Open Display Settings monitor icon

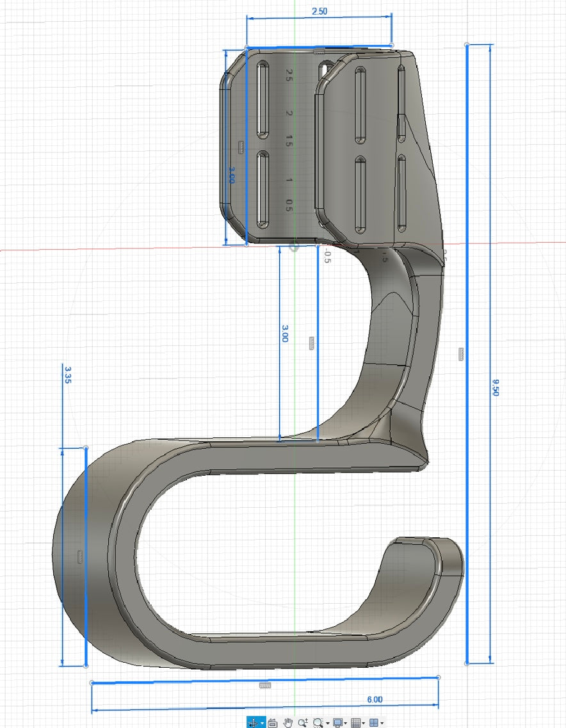click(337, 722)
